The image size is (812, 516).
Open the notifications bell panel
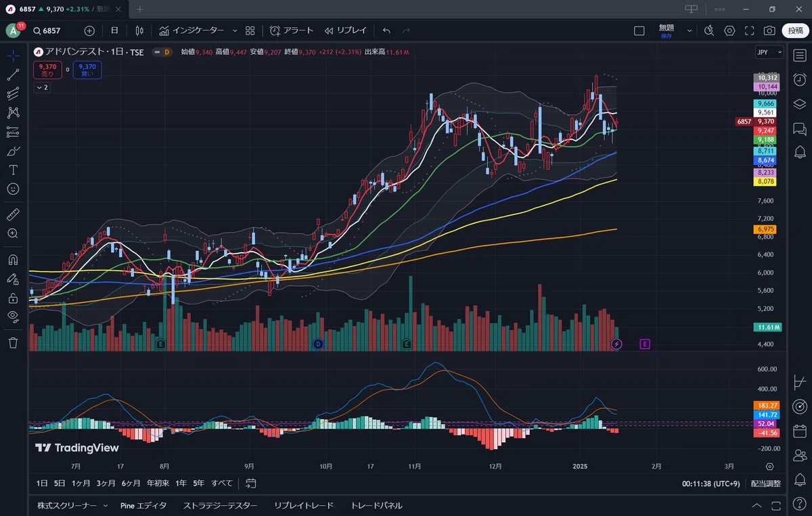(x=799, y=151)
